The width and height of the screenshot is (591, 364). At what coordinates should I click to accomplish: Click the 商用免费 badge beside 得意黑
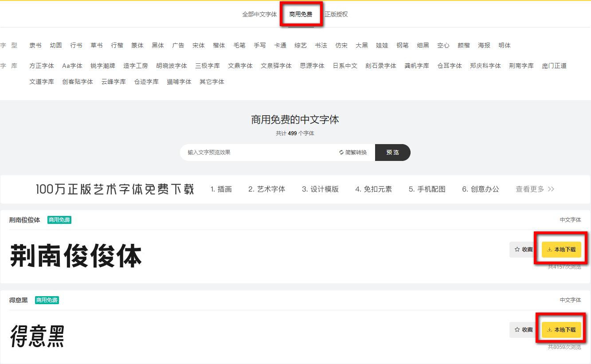point(47,300)
